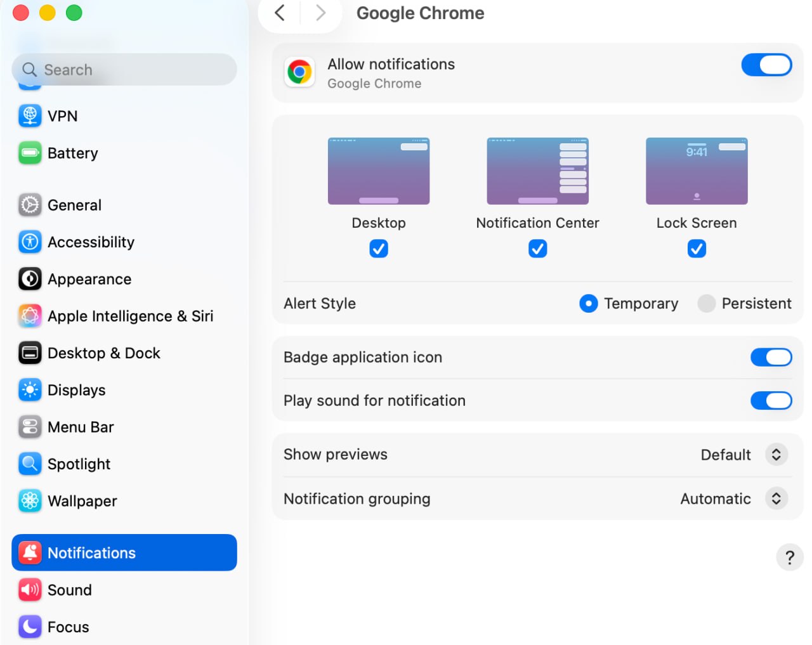Click the Google Chrome app icon
Viewport: 812px width, 645px height.
299,72
